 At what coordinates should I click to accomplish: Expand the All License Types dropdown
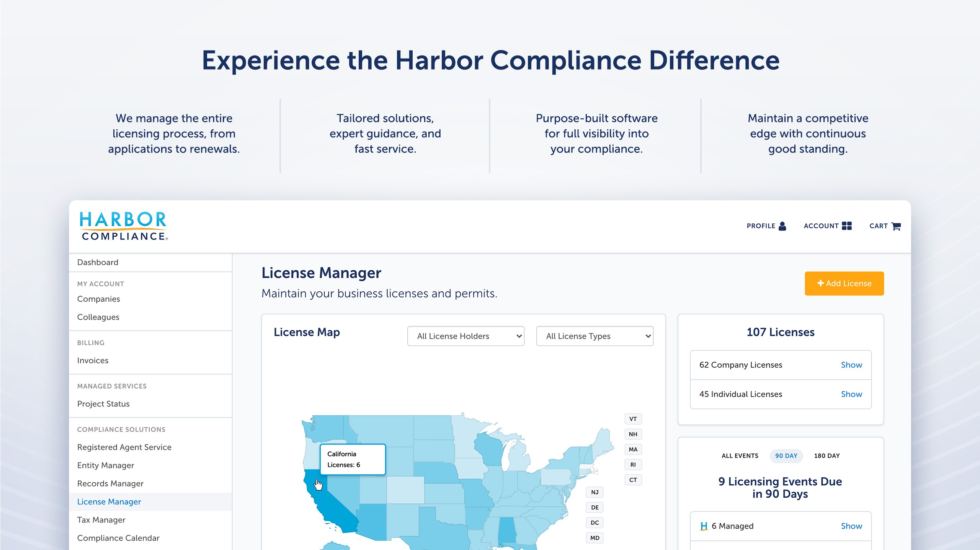click(595, 336)
